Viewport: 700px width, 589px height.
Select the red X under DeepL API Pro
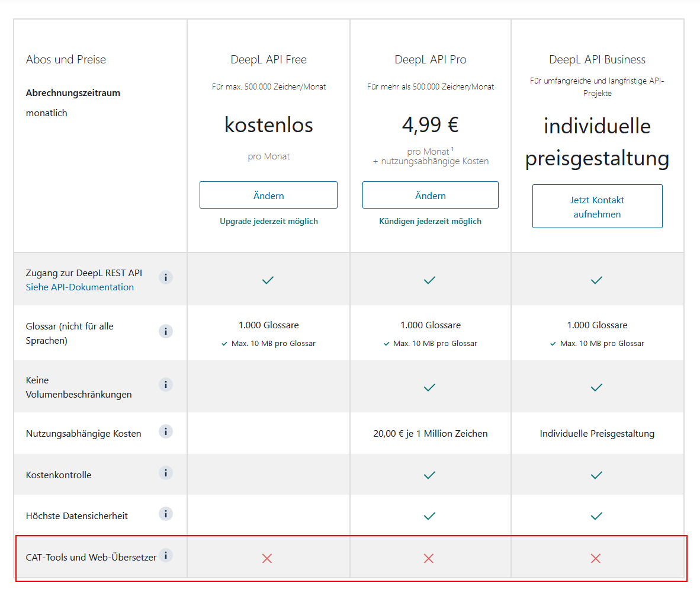point(429,558)
